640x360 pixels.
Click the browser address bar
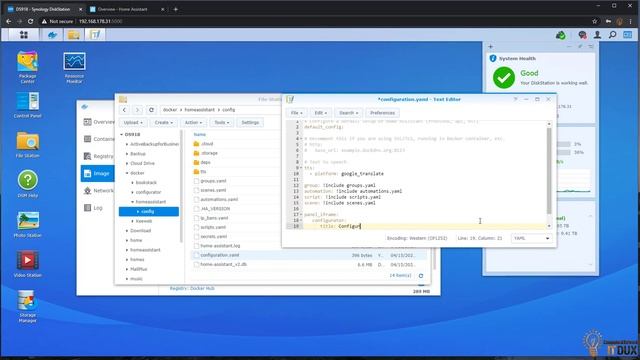(x=314, y=21)
